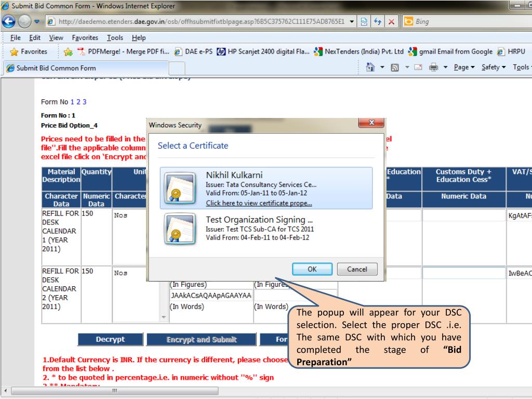532x399 pixels.
Task: Click Add to Favorites Bar icon
Action: [x=68, y=51]
